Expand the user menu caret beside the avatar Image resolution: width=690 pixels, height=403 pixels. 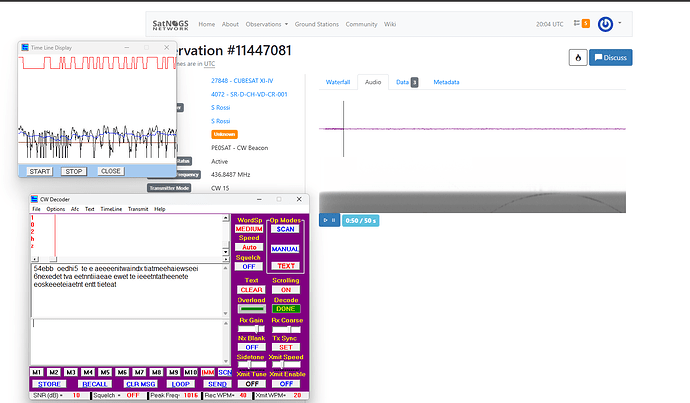(620, 23)
